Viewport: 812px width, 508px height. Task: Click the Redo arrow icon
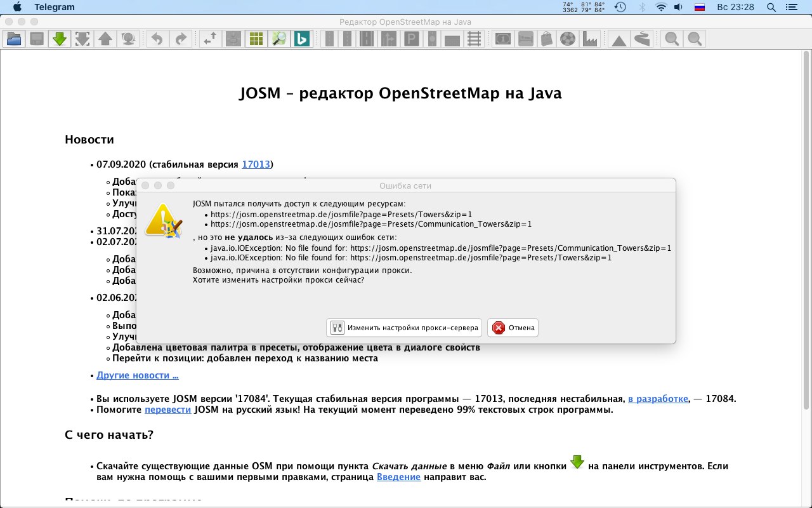click(180, 39)
